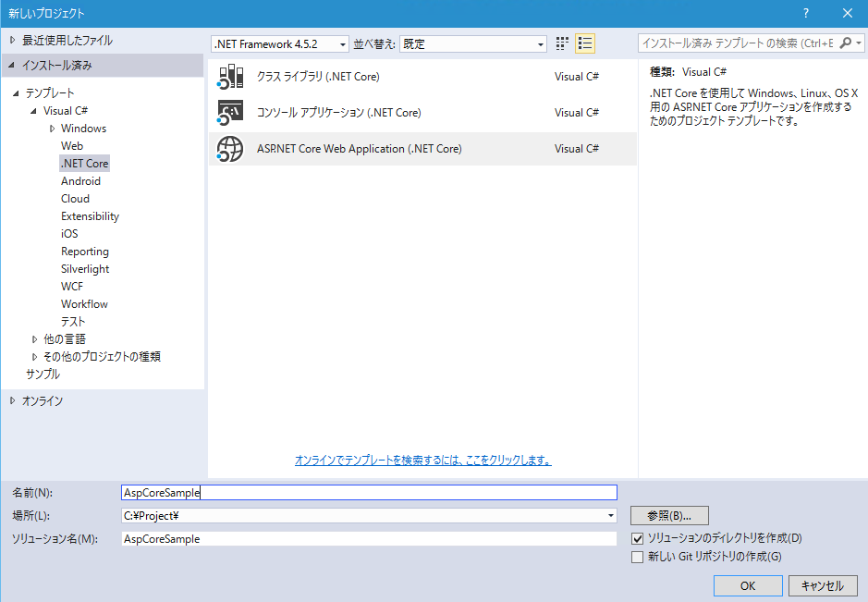Open the help question mark button
Viewport: 868px width, 602px height.
[x=806, y=13]
